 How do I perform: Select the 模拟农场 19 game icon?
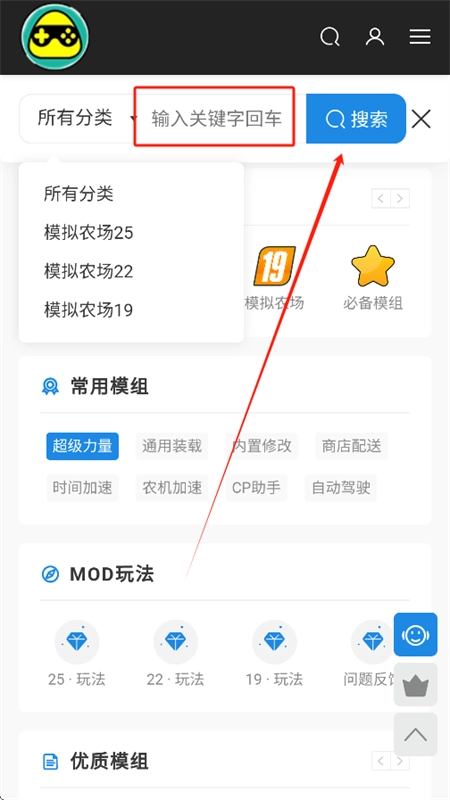click(x=274, y=266)
